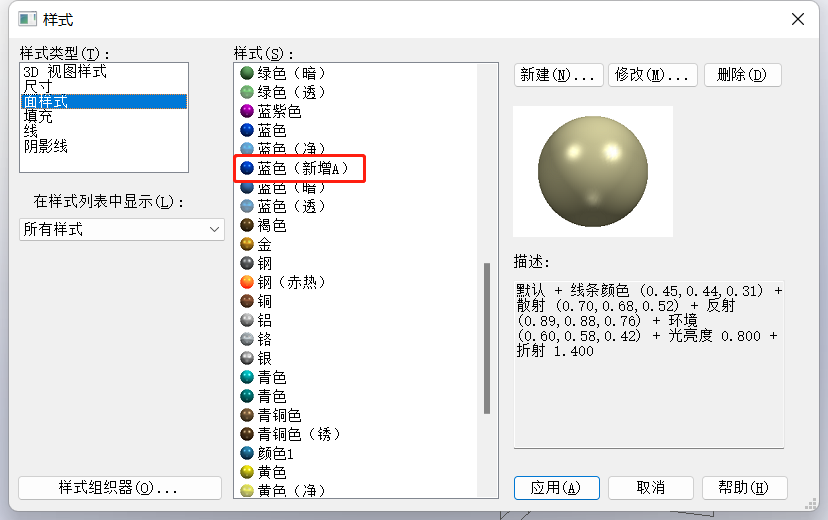
Task: Pick the 金 gold sphere icon
Action: pos(247,244)
